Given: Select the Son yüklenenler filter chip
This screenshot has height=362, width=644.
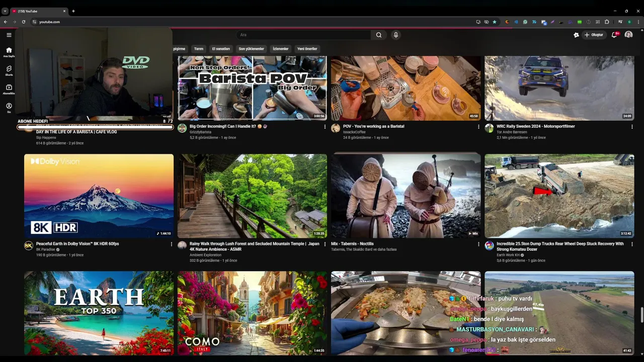Looking at the screenshot, I should [251, 49].
